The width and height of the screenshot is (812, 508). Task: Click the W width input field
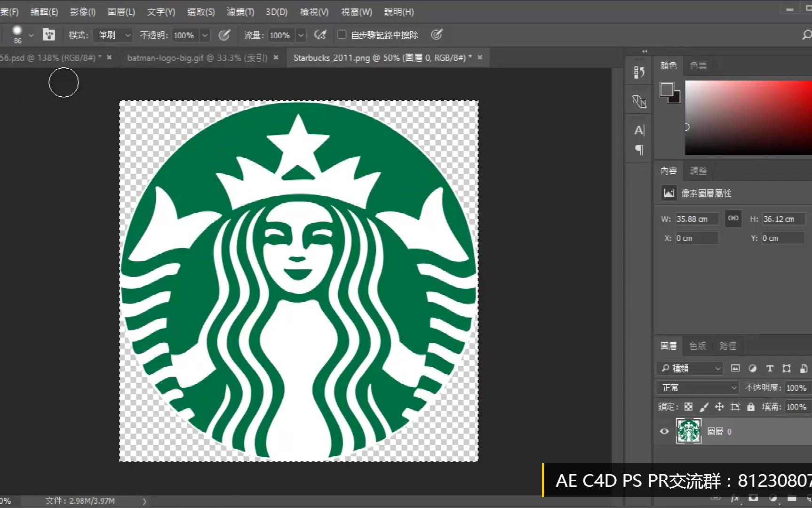pyautogui.click(x=696, y=219)
